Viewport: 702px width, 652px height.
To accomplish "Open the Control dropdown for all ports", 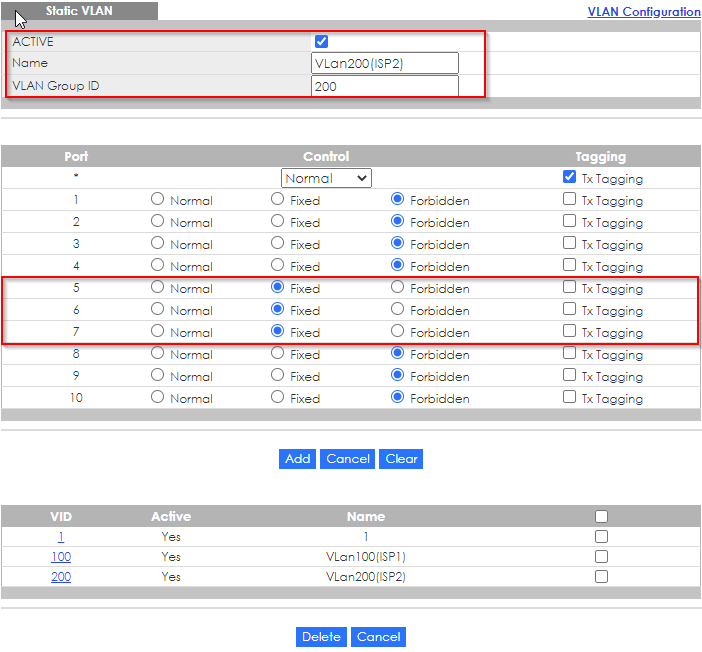I will 326,178.
